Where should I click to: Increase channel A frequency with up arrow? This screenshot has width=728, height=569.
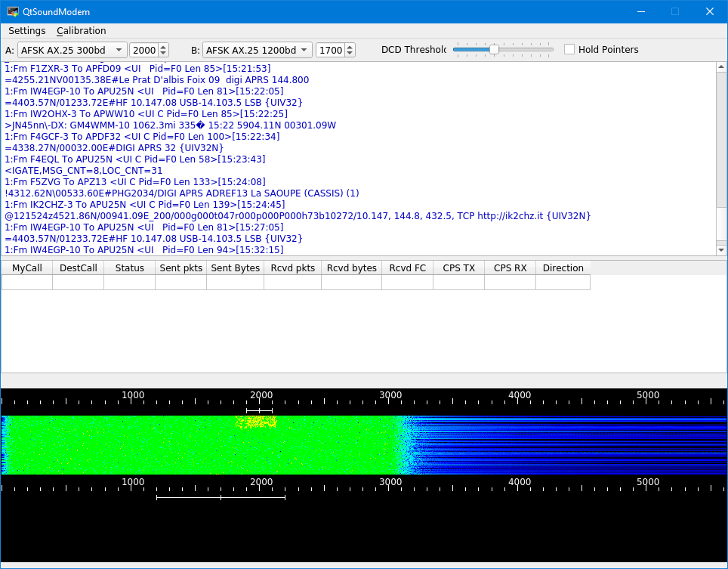164,47
